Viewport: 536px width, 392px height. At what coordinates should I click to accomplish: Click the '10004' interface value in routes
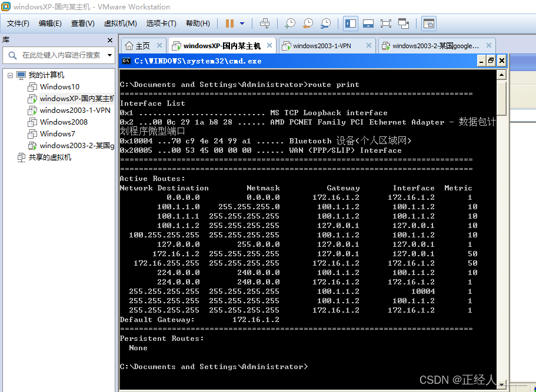pos(423,292)
